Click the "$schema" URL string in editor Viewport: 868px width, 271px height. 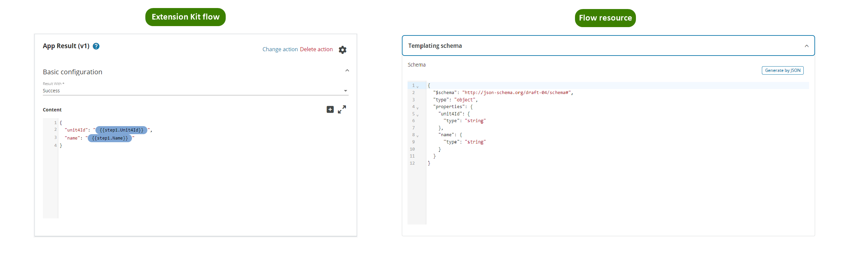pyautogui.click(x=517, y=93)
